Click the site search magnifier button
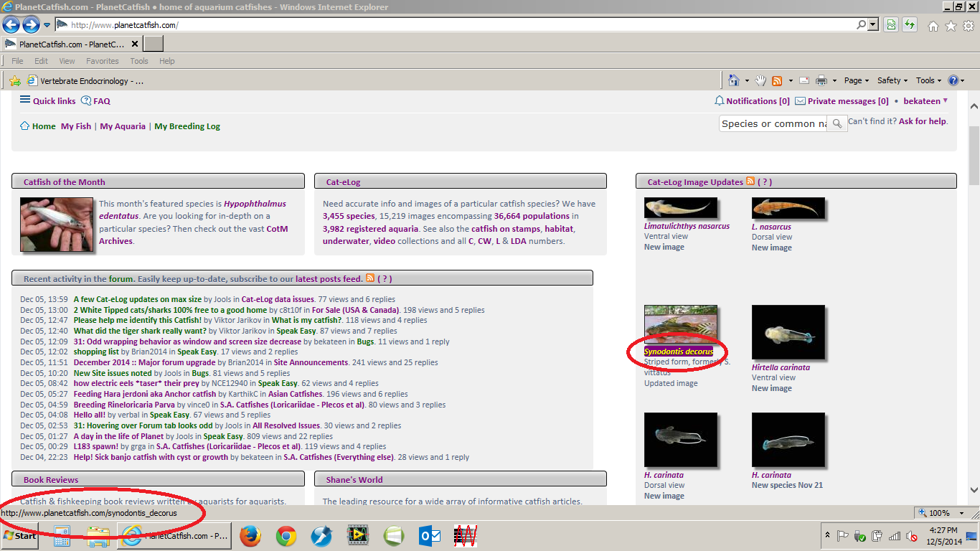Viewport: 980px width, 551px height. click(x=837, y=123)
